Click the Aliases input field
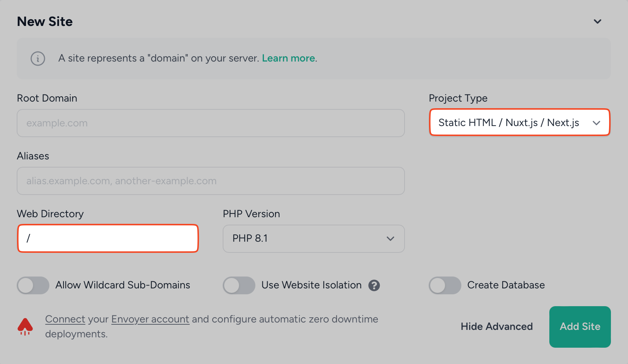Viewport: 628px width, 364px height. click(210, 181)
